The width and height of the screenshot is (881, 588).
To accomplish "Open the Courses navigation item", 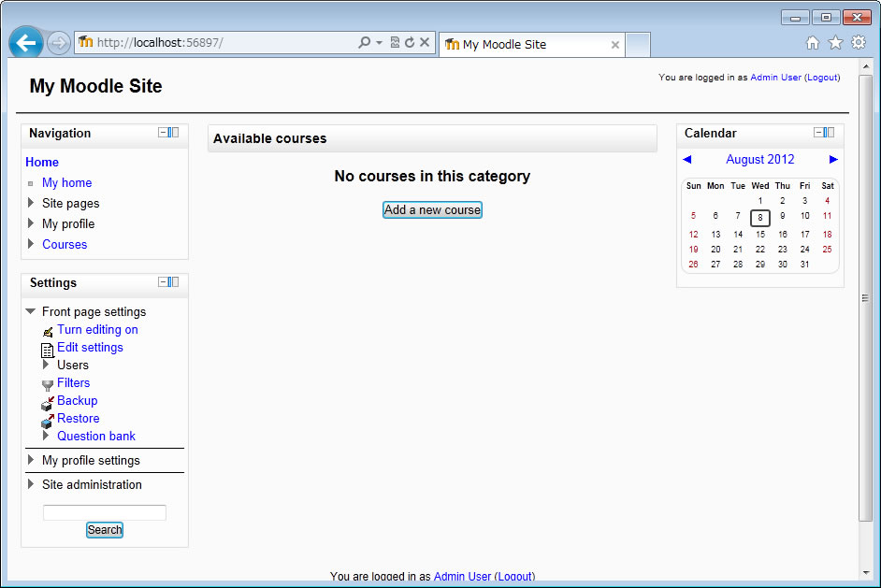I will tap(65, 244).
